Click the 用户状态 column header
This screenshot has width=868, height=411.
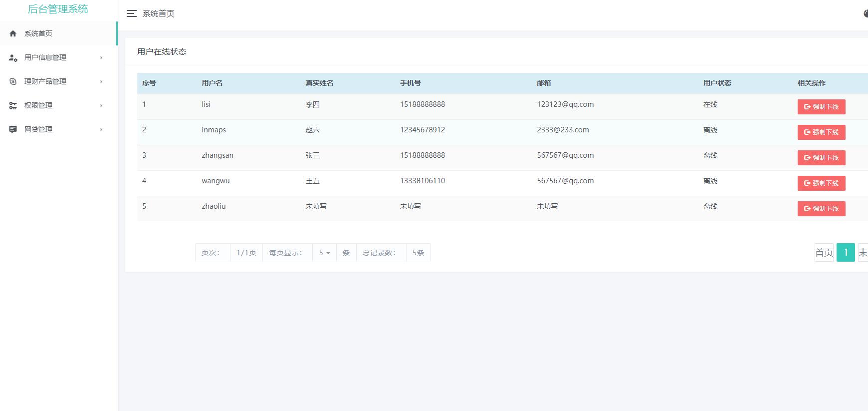tap(717, 83)
